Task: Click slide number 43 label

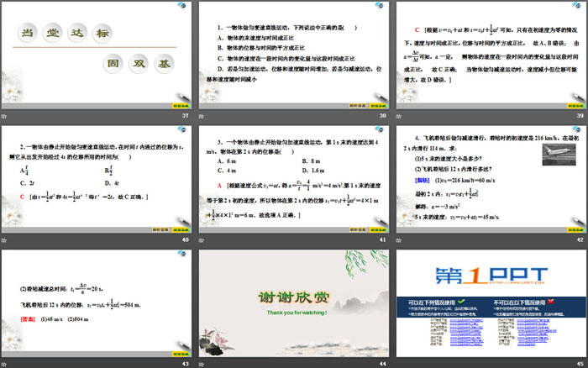Action: click(186, 364)
